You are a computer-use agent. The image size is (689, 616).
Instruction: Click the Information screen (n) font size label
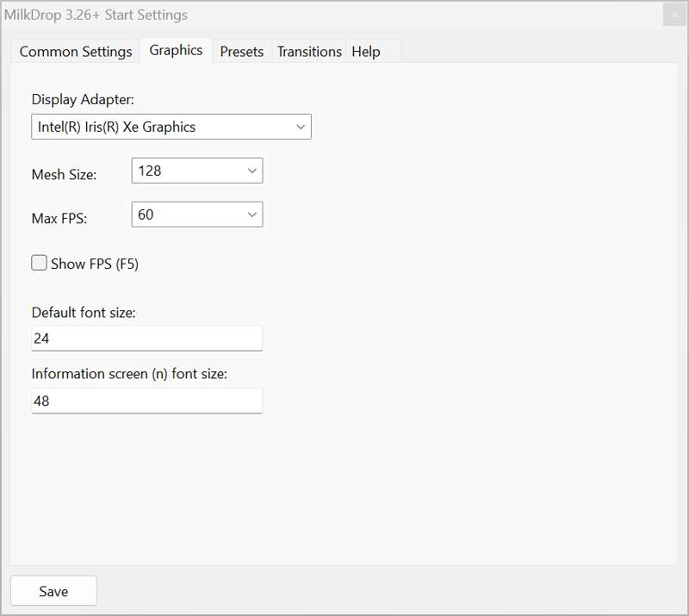click(130, 374)
